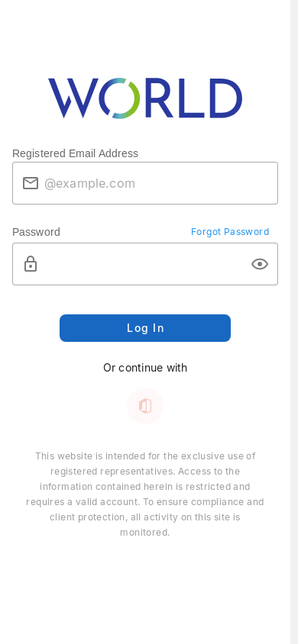Sign in with the Microsoft Office icon
298x644 pixels.
click(x=145, y=406)
